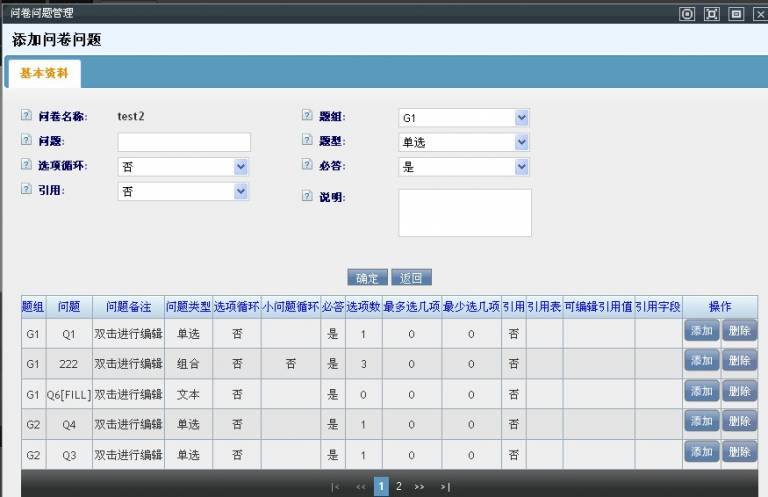Click the help icon beside 问卷名称
The image size is (768, 497).
27,117
